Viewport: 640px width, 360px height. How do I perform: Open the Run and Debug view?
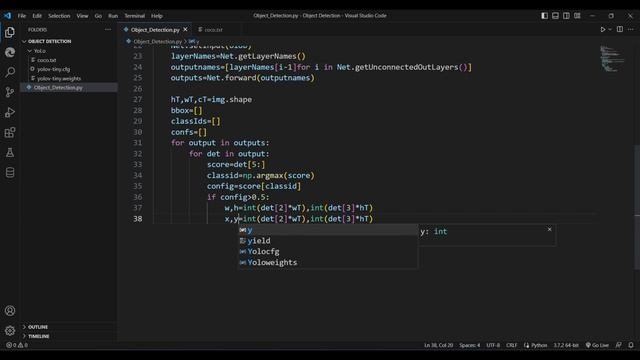(10, 112)
